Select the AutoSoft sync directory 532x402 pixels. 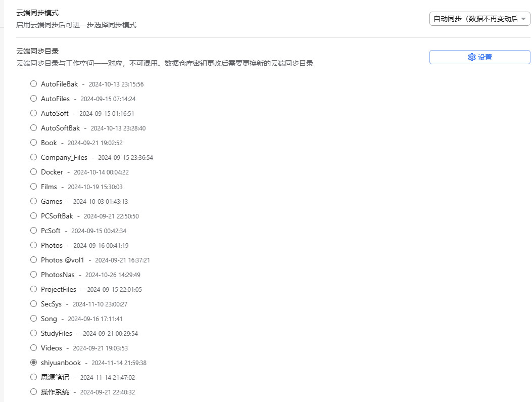[33, 113]
